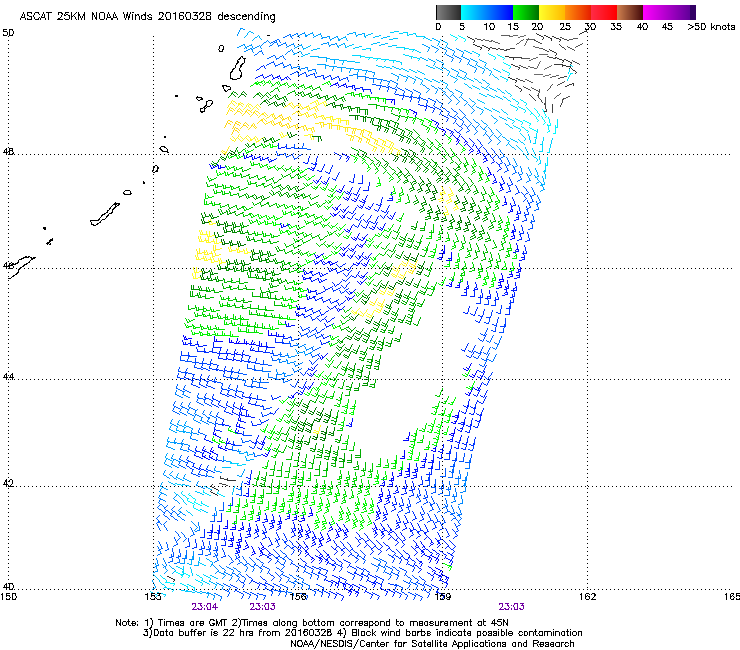Viewport: 740px width, 650px height.
Task: Click the cyan-blue 5-15 knots legend gradient
Action: [x=487, y=12]
